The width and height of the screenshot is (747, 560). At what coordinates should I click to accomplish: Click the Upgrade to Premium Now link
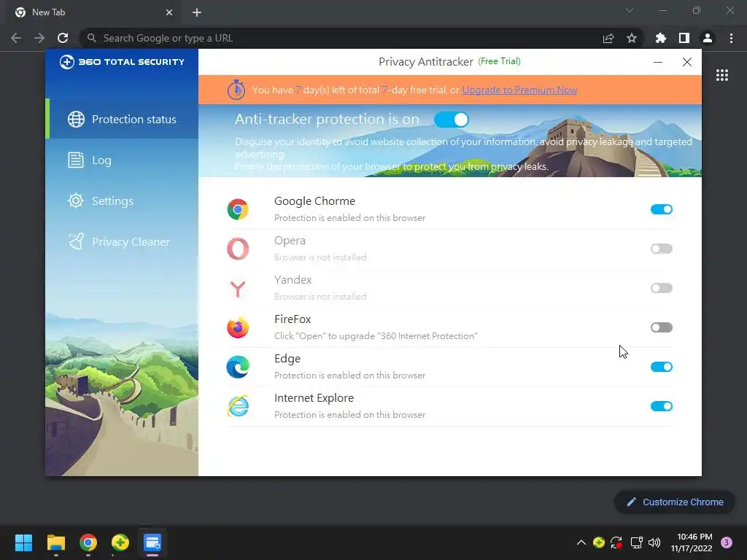[x=519, y=90]
